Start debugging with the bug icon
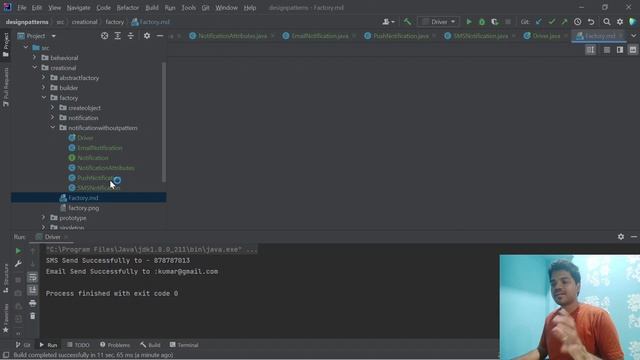The height and width of the screenshot is (360, 640). [x=482, y=22]
